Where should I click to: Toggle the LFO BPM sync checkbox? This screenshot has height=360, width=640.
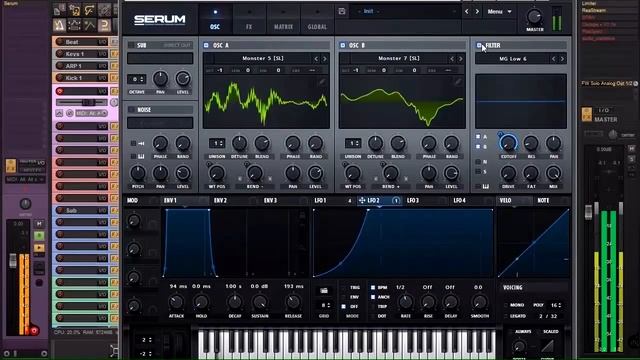pyautogui.click(x=373, y=288)
